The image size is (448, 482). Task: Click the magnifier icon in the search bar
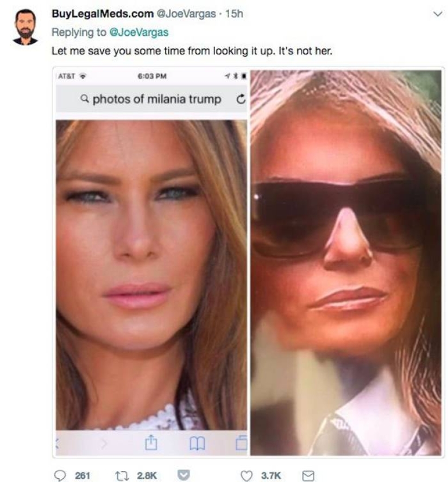(x=85, y=99)
